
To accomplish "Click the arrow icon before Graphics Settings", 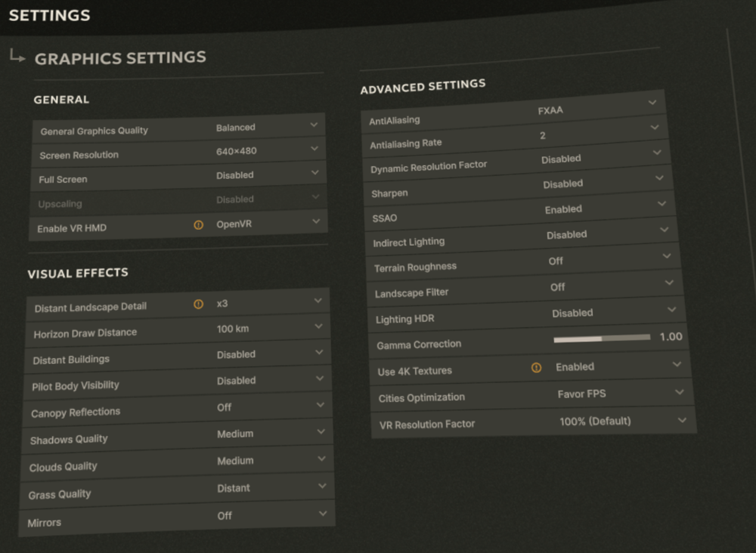I will [18, 56].
